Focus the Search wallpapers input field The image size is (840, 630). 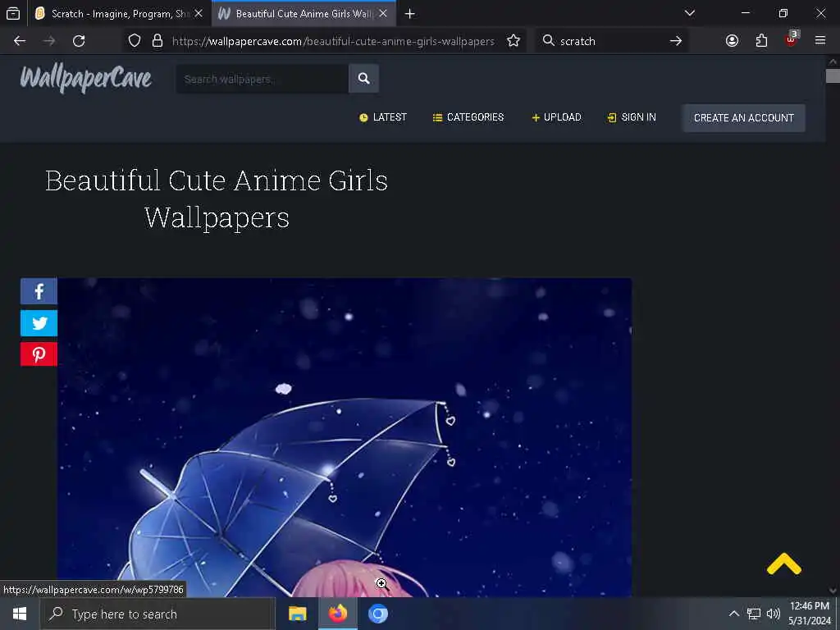click(262, 79)
